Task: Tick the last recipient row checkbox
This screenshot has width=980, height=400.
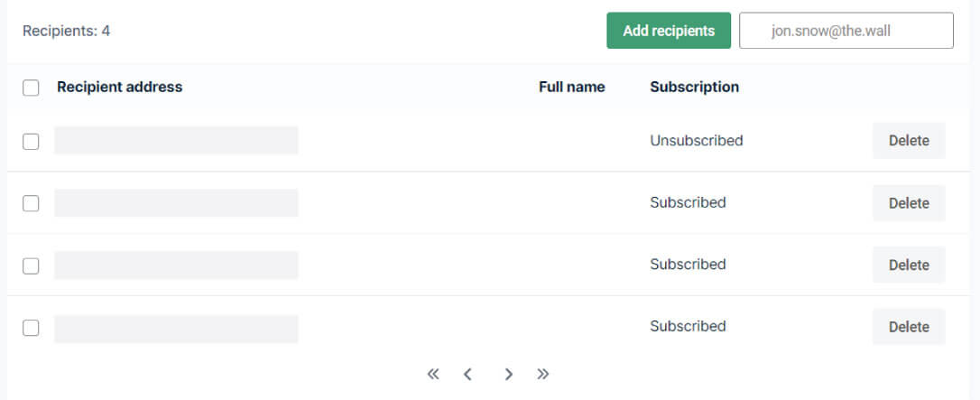Action: (31, 328)
